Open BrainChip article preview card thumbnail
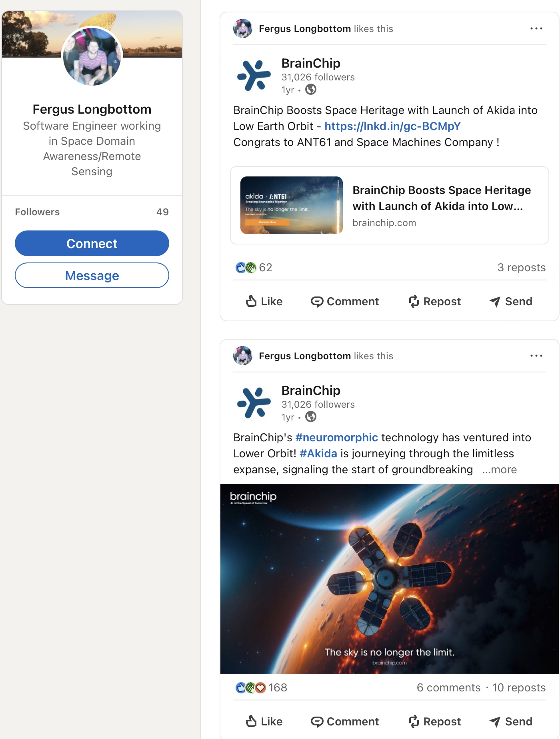The image size is (560, 739). click(292, 205)
